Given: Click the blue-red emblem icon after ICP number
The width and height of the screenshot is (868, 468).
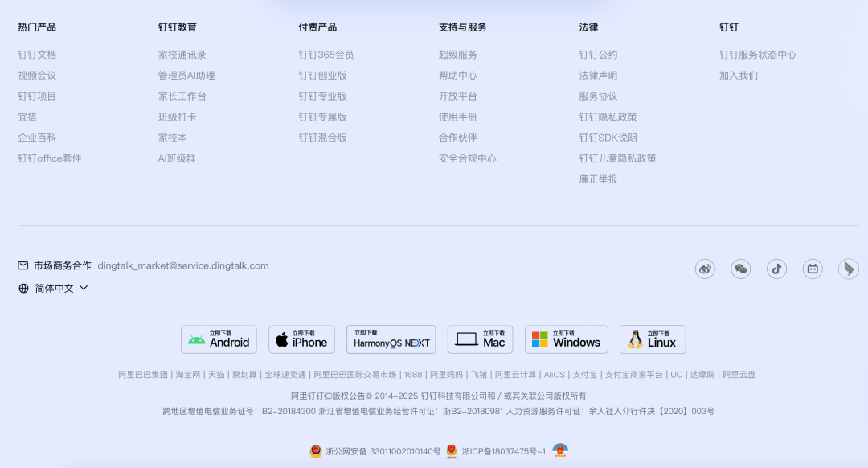Looking at the screenshot, I should coord(560,450).
